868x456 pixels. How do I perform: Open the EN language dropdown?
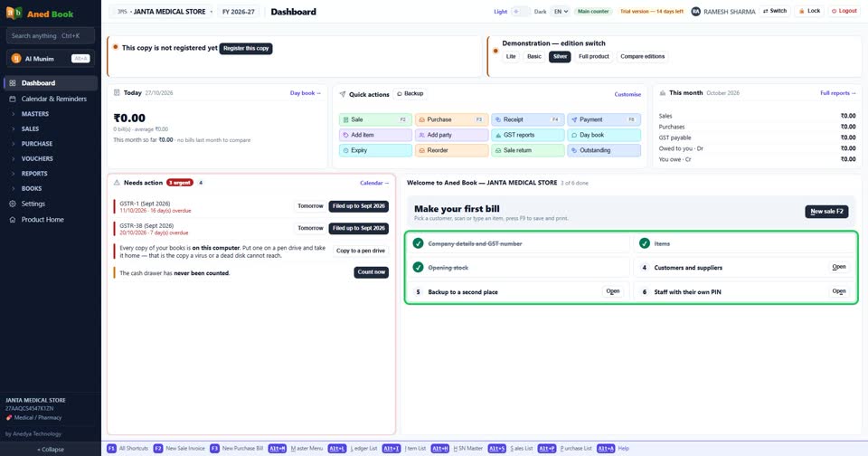561,12
